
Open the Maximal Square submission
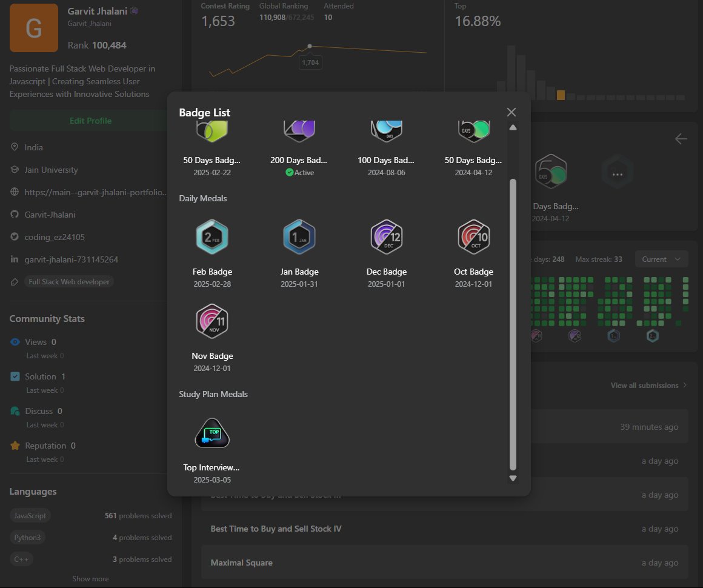pyautogui.click(x=242, y=563)
